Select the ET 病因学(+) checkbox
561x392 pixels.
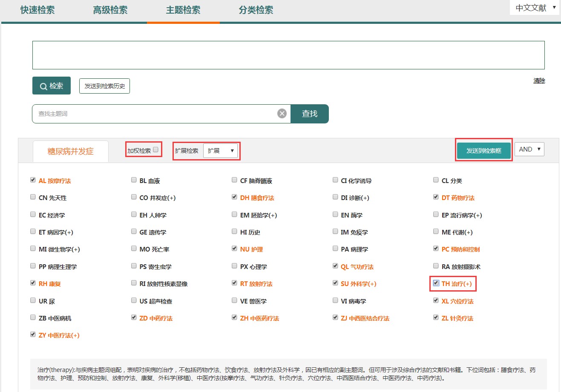tap(33, 232)
